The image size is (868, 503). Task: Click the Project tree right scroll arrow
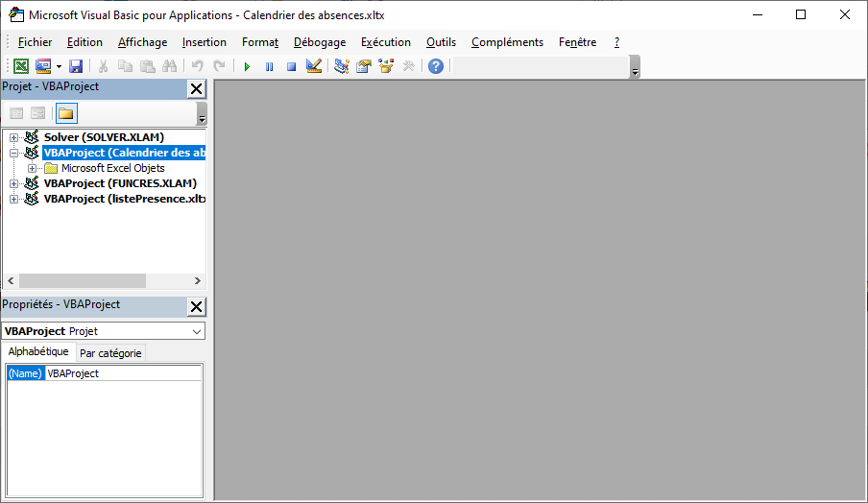tap(198, 281)
